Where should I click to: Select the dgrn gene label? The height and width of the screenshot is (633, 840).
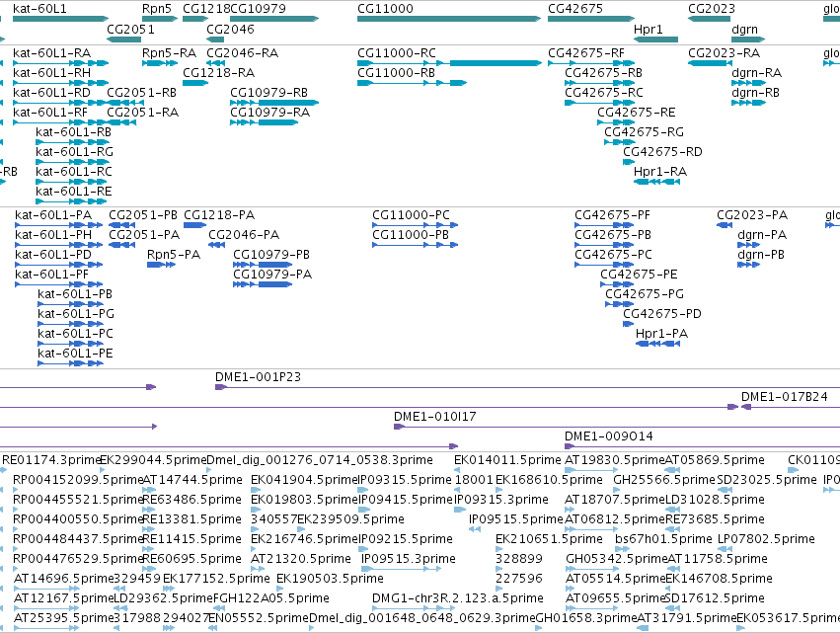tap(744, 30)
